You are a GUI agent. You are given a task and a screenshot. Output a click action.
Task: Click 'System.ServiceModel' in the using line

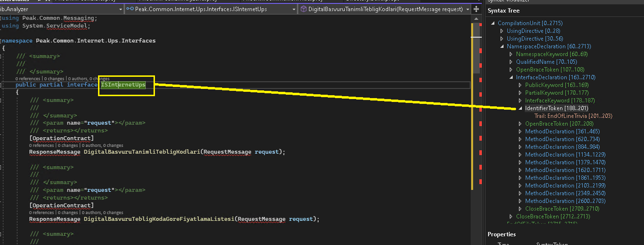tap(55, 26)
